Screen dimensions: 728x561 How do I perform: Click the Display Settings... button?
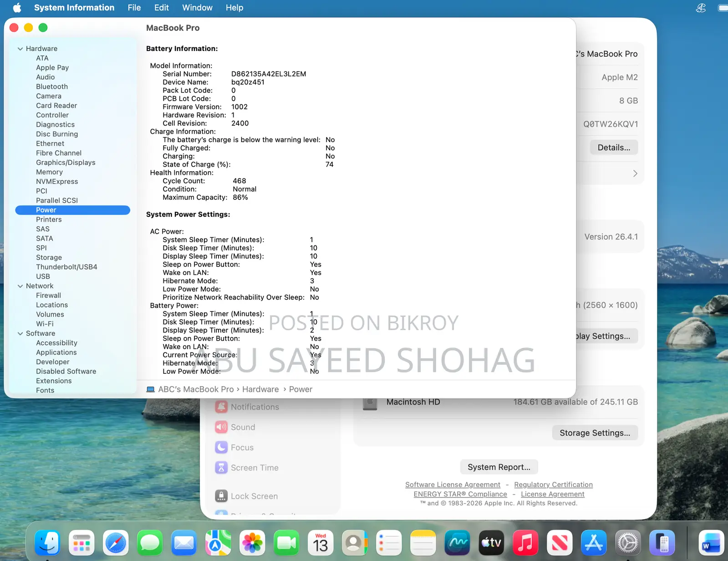(x=606, y=336)
